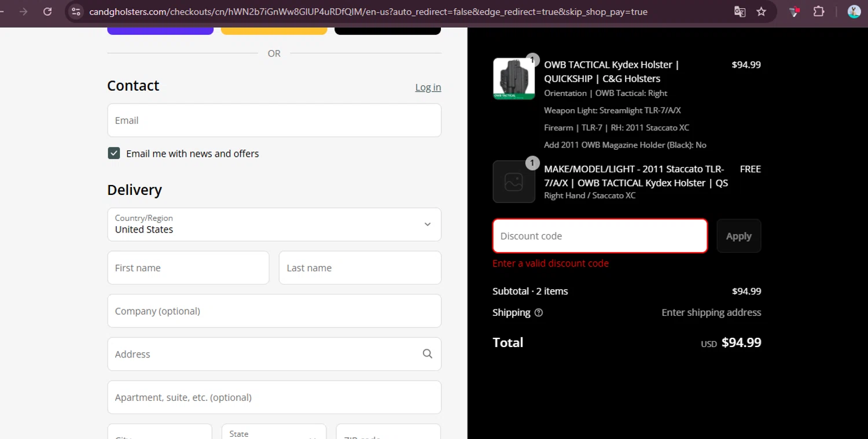Go forward with the browser arrow

coord(23,12)
